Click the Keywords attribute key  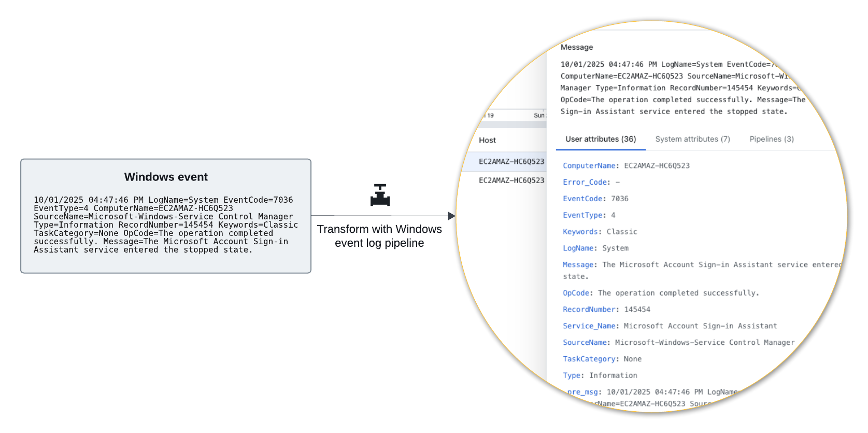tap(580, 232)
